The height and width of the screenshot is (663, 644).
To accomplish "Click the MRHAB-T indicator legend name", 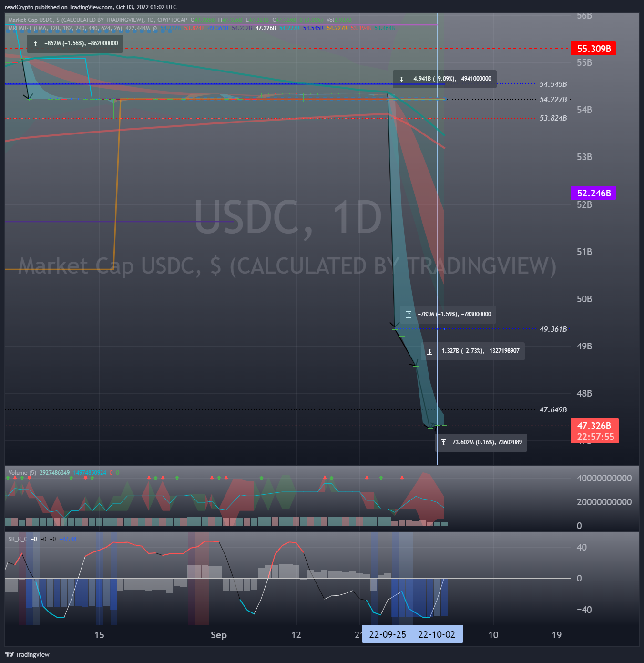I will point(20,28).
